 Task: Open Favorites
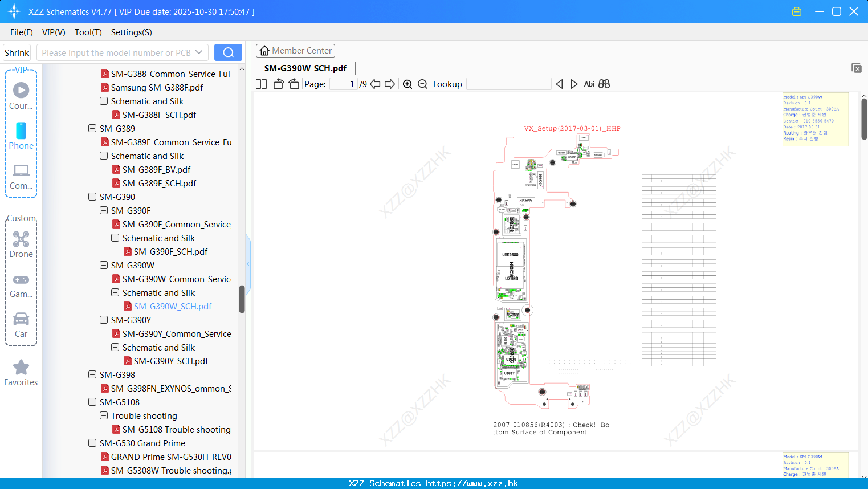(x=21, y=373)
